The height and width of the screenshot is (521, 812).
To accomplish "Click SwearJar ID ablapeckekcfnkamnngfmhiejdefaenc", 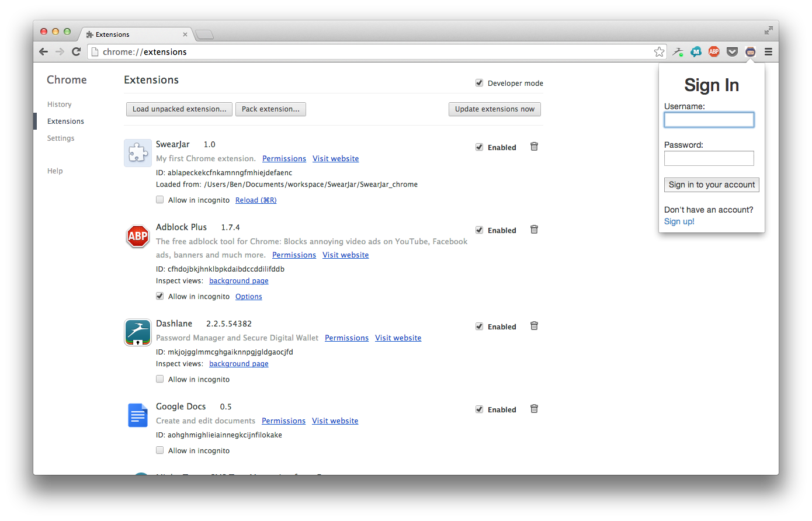I will pyautogui.click(x=224, y=173).
